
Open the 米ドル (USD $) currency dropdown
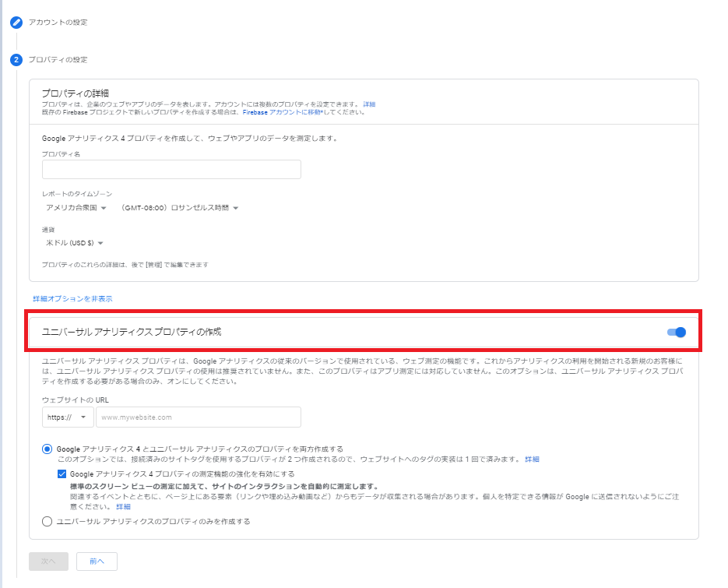point(75,243)
